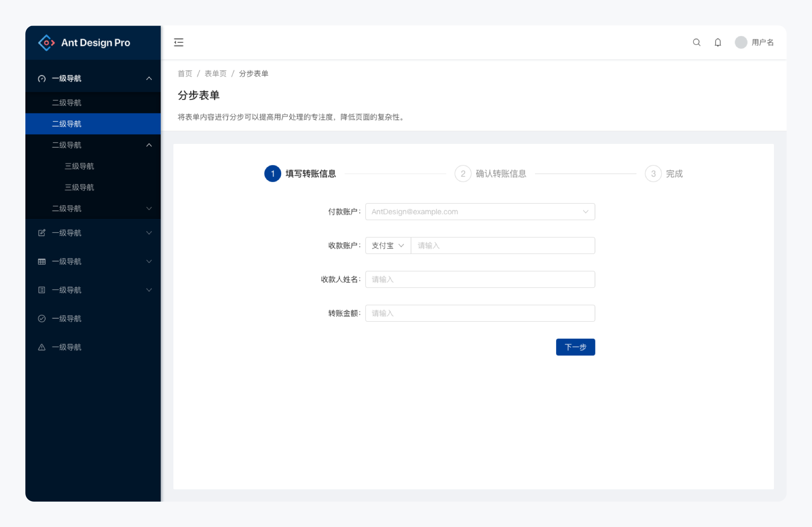The image size is (812, 527).
Task: Open search with the magnifier icon
Action: (697, 42)
